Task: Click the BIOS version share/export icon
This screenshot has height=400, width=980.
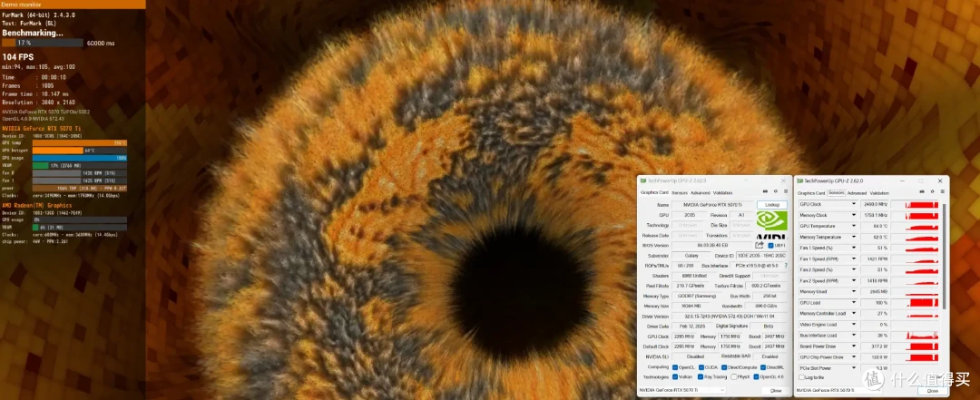Action: (759, 246)
